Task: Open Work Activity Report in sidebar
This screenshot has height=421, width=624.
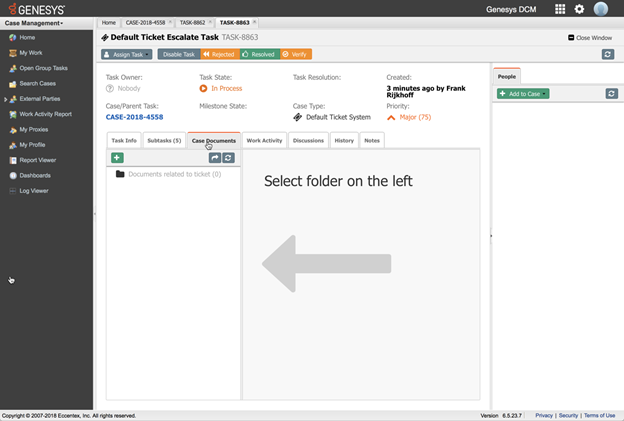Action: click(45, 114)
